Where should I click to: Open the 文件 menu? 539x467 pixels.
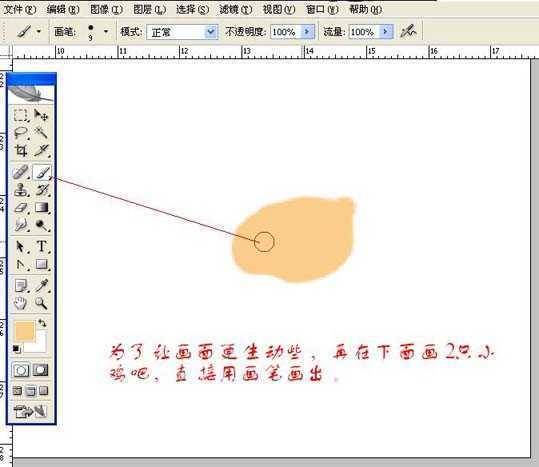[x=20, y=9]
